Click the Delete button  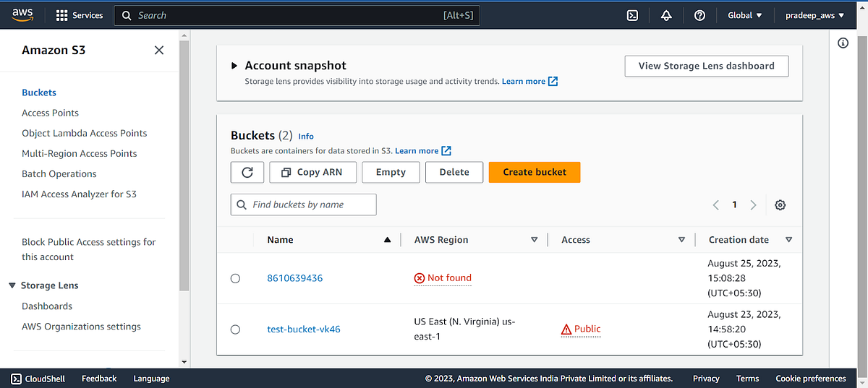[x=454, y=172]
